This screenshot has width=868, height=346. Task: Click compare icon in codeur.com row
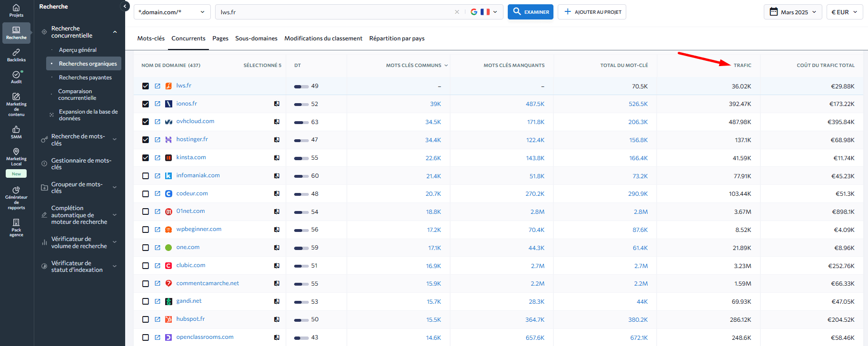[x=276, y=193]
